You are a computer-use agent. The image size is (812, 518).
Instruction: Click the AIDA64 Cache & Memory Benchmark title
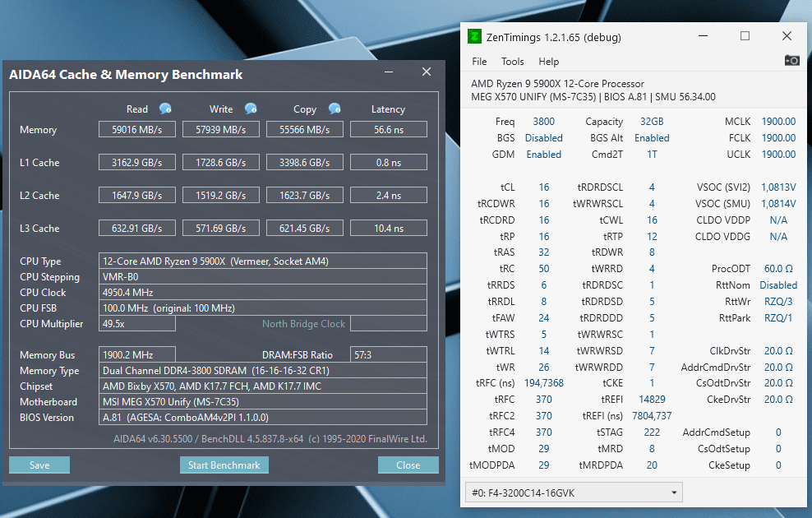pyautogui.click(x=126, y=75)
